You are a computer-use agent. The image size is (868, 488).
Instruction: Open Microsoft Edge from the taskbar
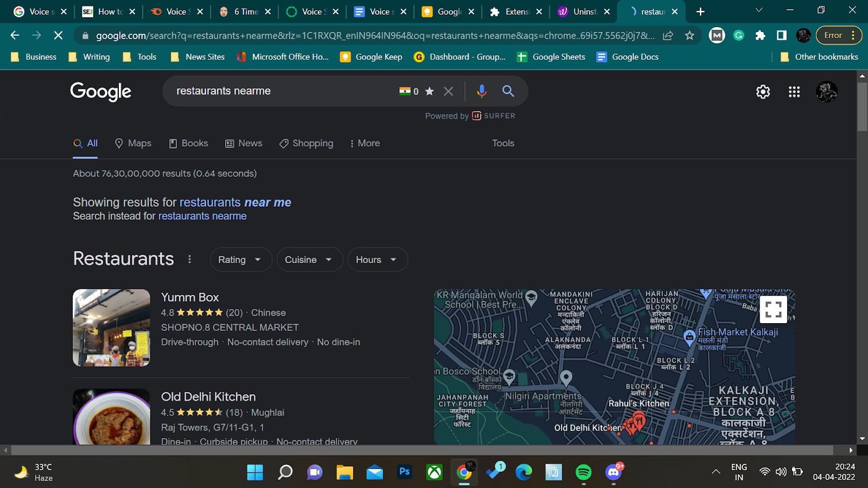click(x=524, y=472)
